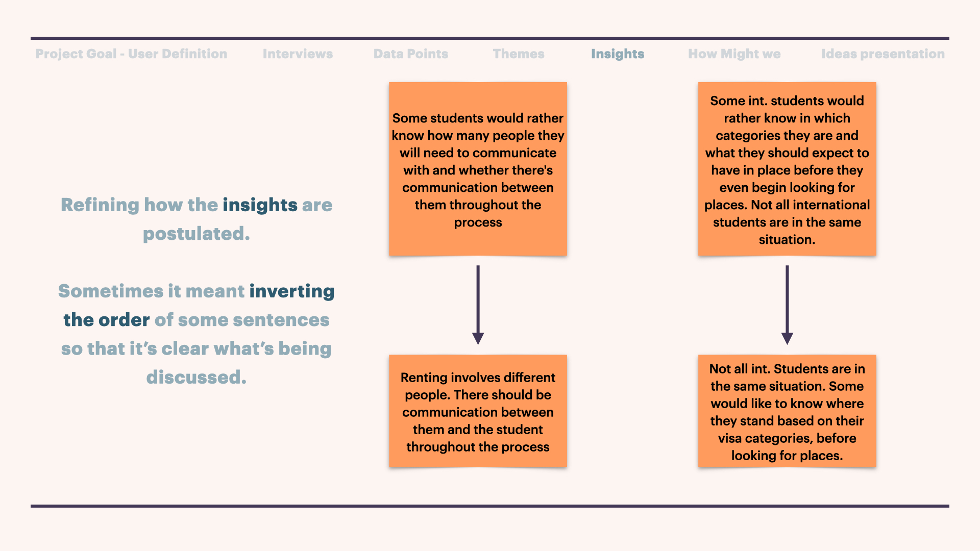
Task: Click the highlighted Insights tab
Action: click(618, 54)
